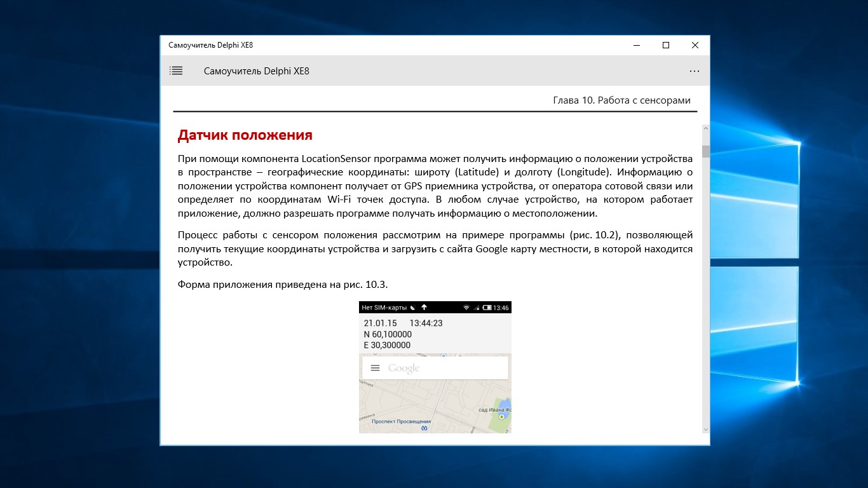Click the chapter header Глава 10. Работа с сенсорами

point(621,100)
